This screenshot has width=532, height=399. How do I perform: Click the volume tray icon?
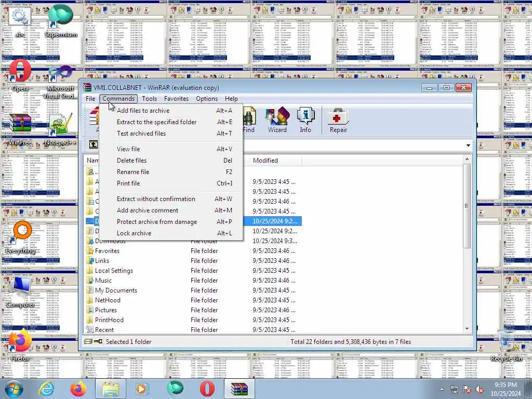[480, 390]
